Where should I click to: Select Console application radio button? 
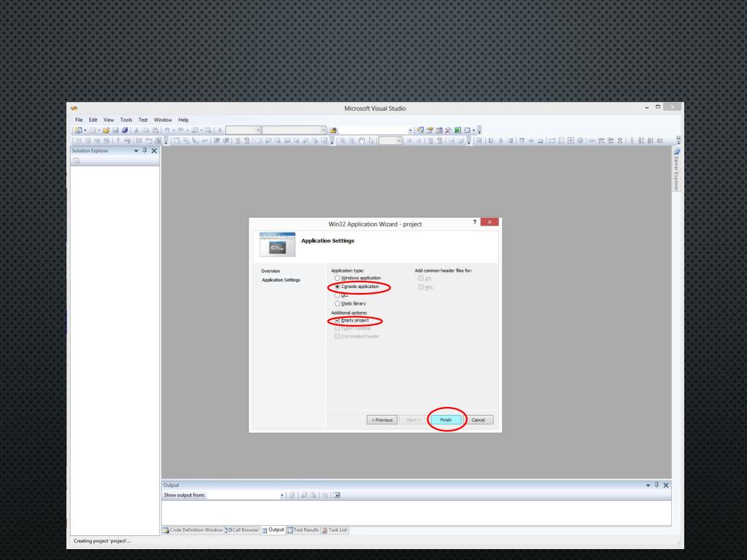337,287
